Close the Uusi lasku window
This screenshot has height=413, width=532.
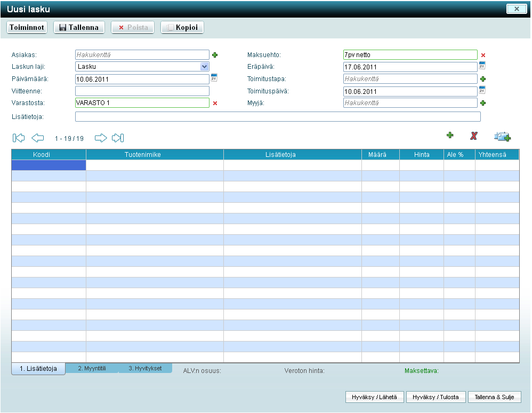[x=517, y=9]
